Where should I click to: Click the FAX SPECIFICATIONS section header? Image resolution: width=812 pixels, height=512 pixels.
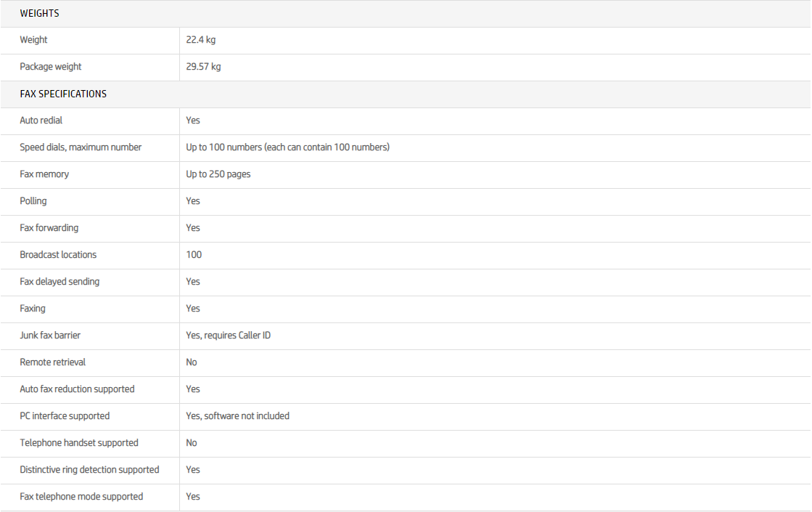coord(63,94)
